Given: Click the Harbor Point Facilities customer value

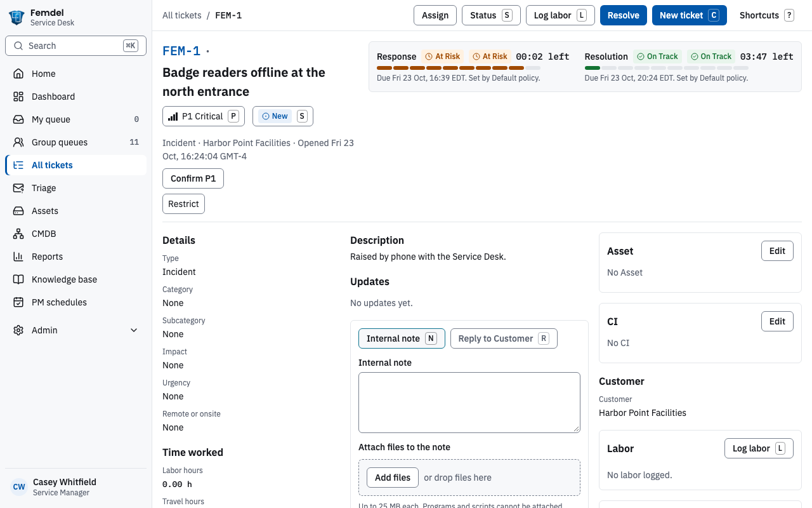Looking at the screenshot, I should coord(643,413).
